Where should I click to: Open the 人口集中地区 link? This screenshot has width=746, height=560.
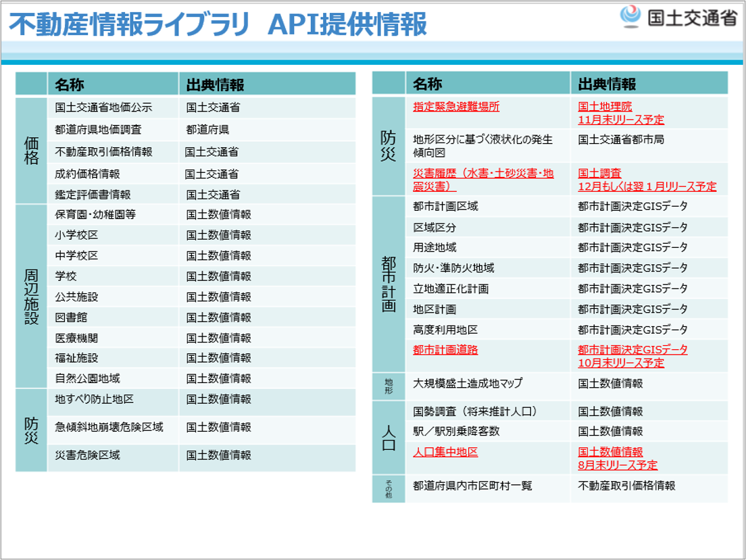(x=445, y=452)
